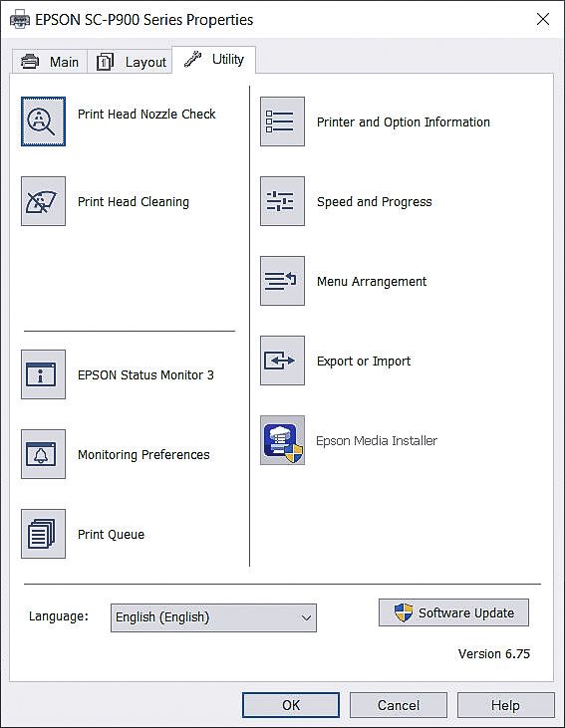
Task: Click the English (English) language combo box
Action: (x=213, y=618)
